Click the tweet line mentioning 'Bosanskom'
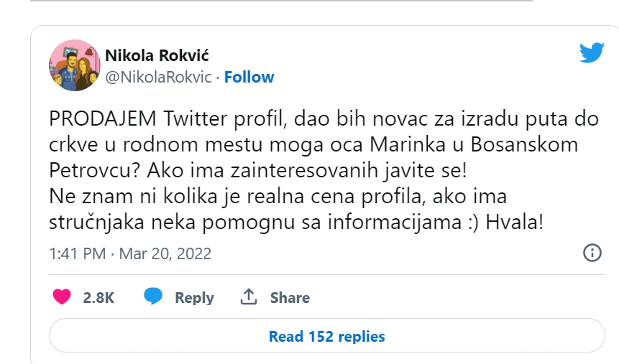The height and width of the screenshot is (364, 619). coord(313,144)
